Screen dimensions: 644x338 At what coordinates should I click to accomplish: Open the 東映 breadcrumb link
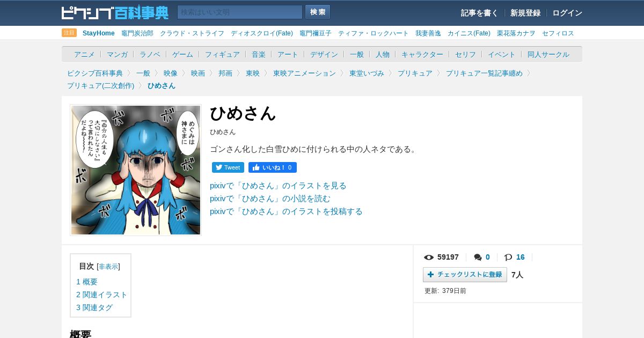[253, 73]
